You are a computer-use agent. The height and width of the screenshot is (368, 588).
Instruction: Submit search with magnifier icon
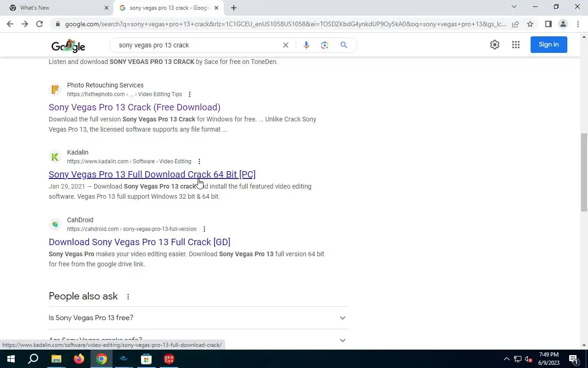point(344,45)
